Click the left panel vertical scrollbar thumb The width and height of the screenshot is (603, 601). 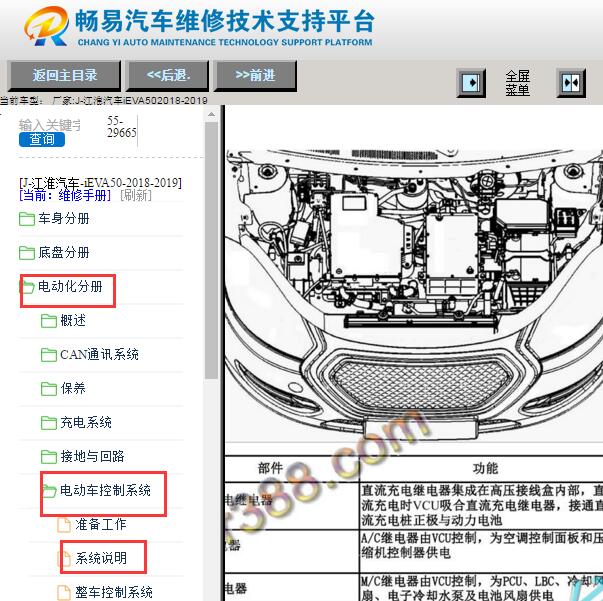[211, 251]
